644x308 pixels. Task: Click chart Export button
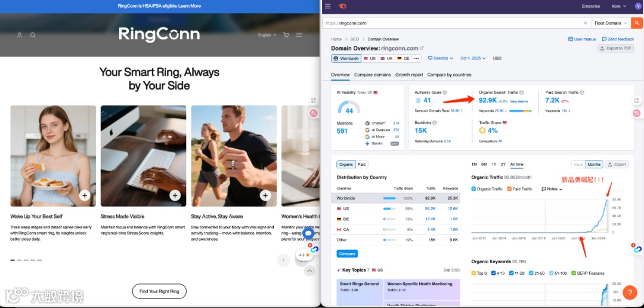pos(617,165)
